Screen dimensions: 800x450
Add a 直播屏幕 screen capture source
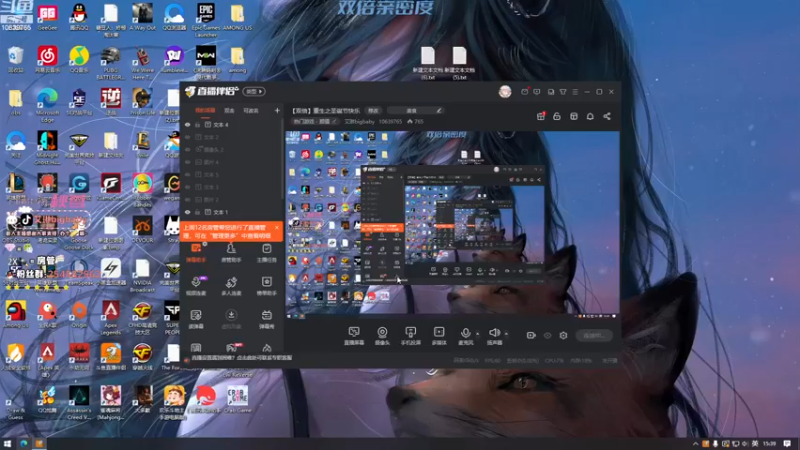pyautogui.click(x=354, y=336)
